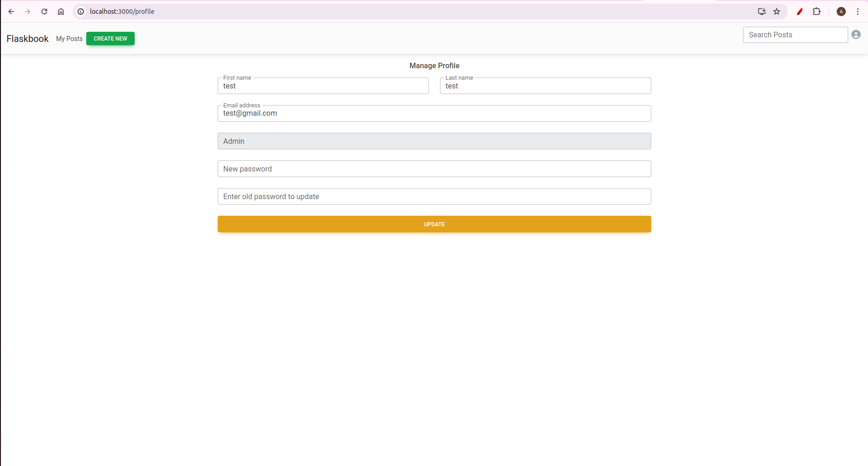Click the address bar URL localhost:3000/profile

[x=122, y=12]
